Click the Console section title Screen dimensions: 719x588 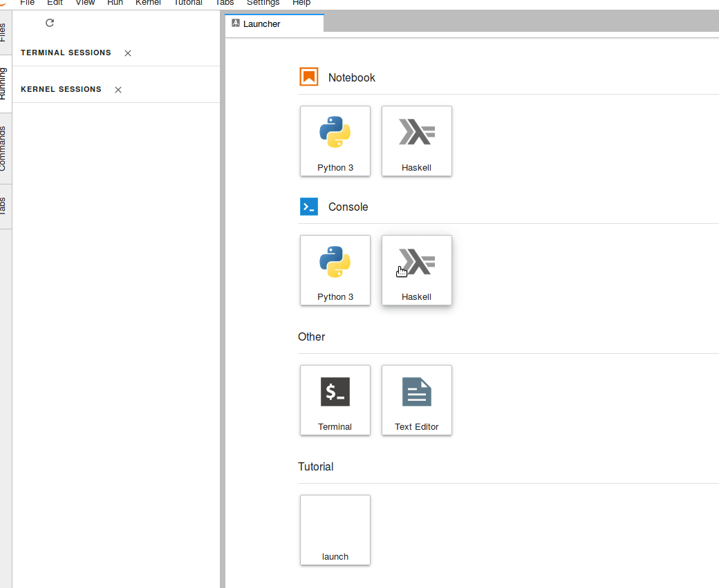click(348, 207)
